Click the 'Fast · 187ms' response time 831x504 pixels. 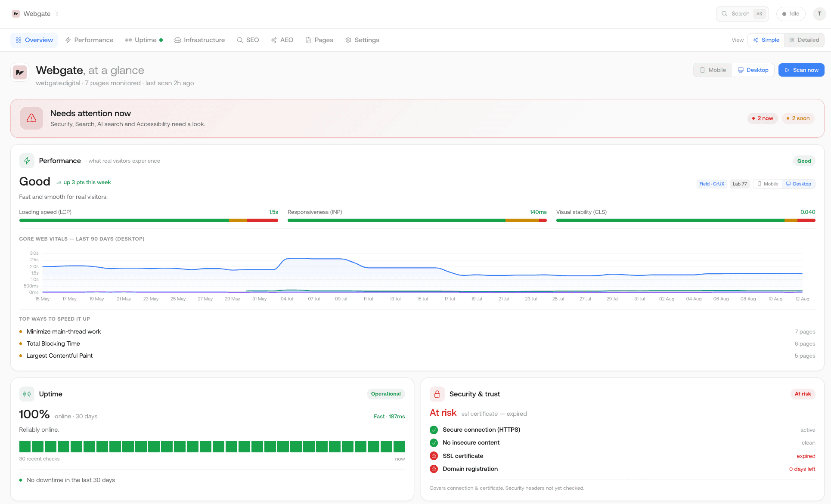pos(389,417)
